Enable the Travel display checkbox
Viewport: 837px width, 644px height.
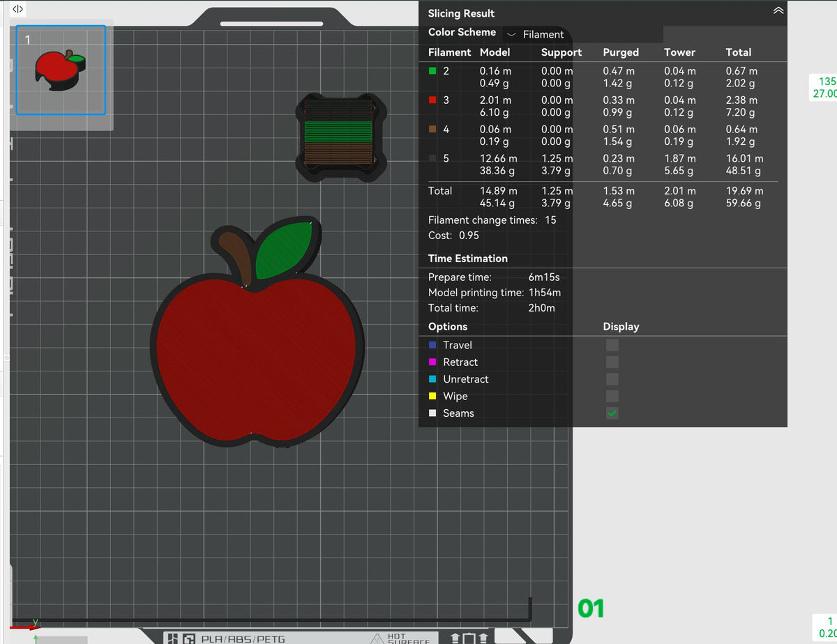[612, 345]
